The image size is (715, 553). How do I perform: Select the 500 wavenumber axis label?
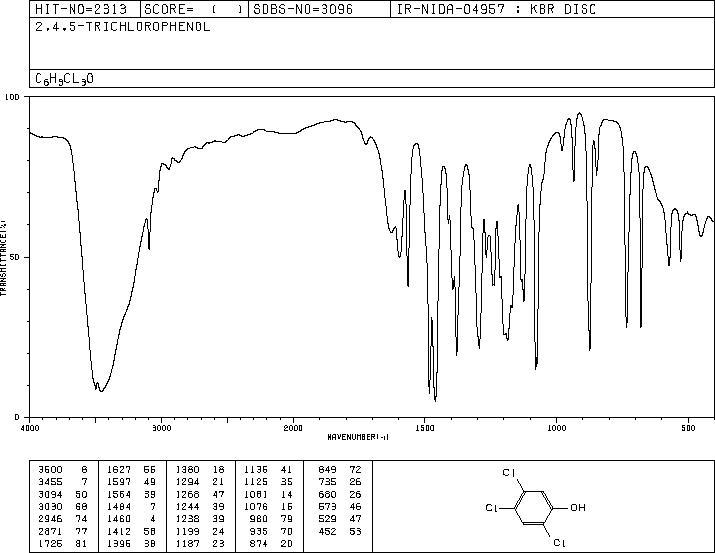(x=688, y=428)
